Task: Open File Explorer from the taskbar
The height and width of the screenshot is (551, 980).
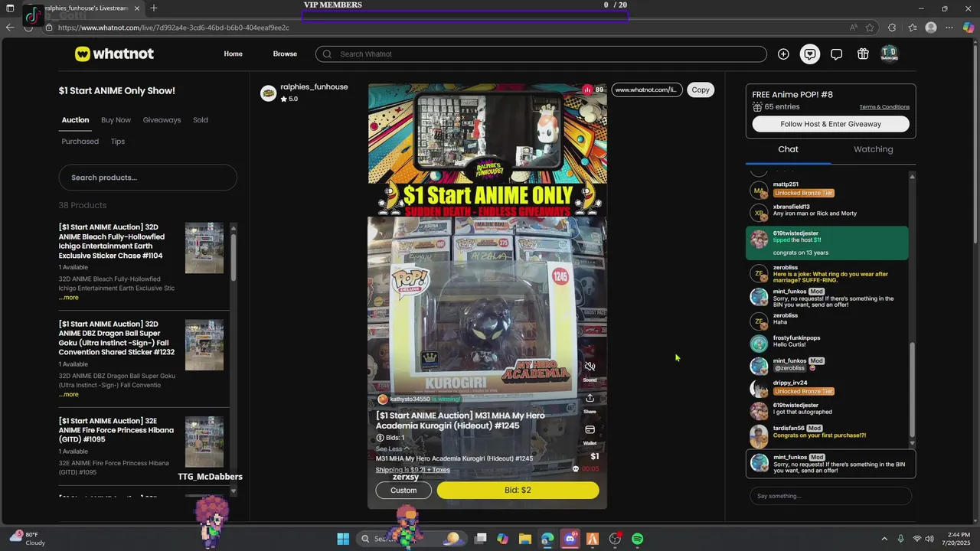Action: click(525, 539)
